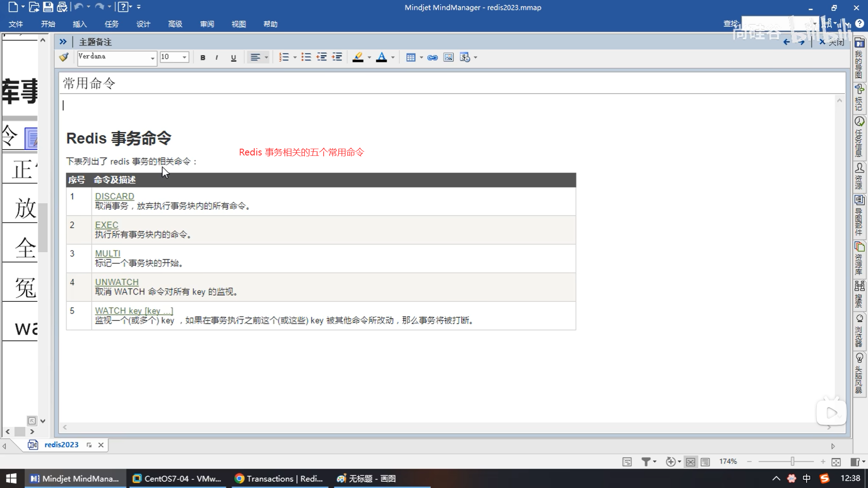This screenshot has width=868, height=488.
Task: Insert a hyperlink using link icon
Action: pyautogui.click(x=433, y=57)
